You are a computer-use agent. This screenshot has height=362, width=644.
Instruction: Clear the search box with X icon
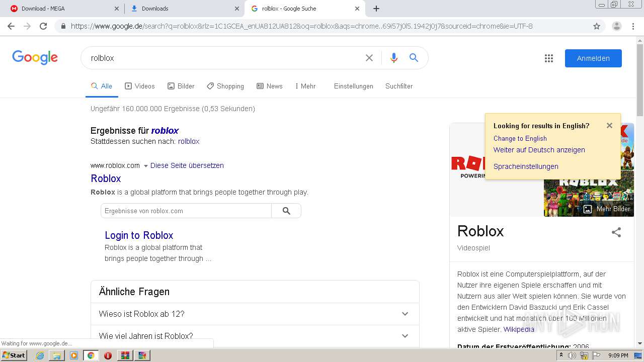click(x=369, y=58)
